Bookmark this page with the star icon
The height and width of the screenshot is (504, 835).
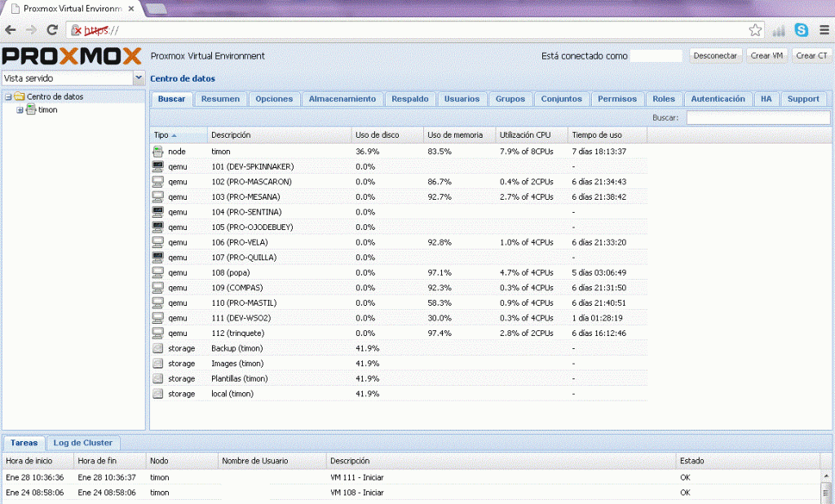[x=755, y=30]
